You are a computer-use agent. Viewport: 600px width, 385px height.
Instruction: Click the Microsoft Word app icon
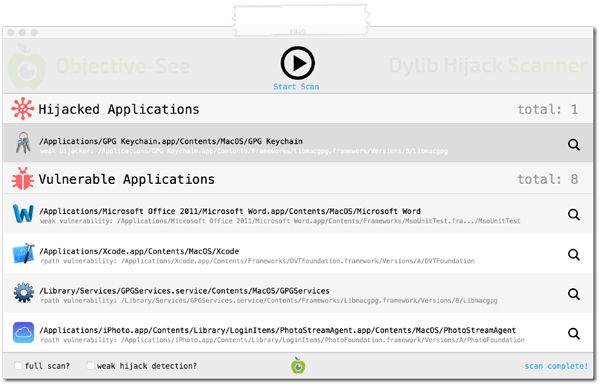tap(23, 214)
